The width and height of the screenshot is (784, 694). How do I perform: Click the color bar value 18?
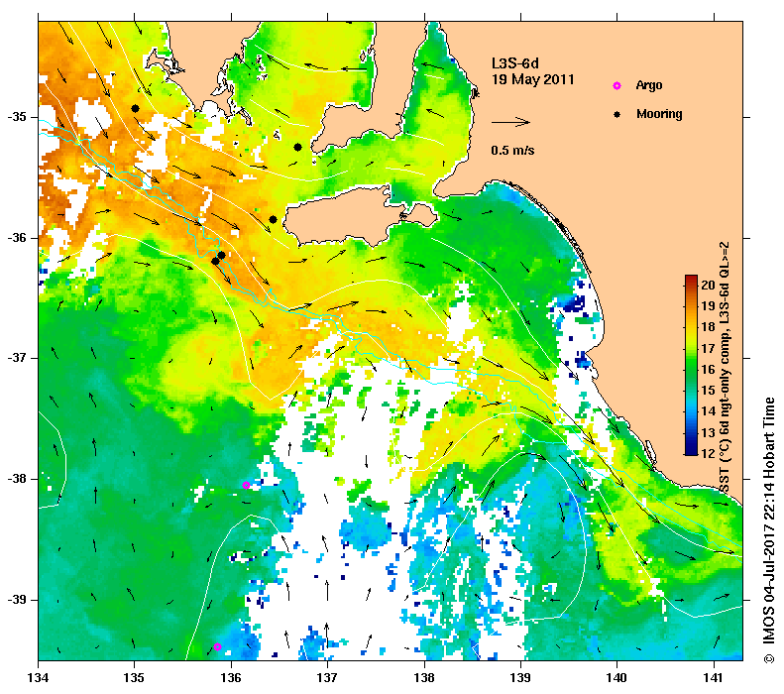tap(708, 327)
